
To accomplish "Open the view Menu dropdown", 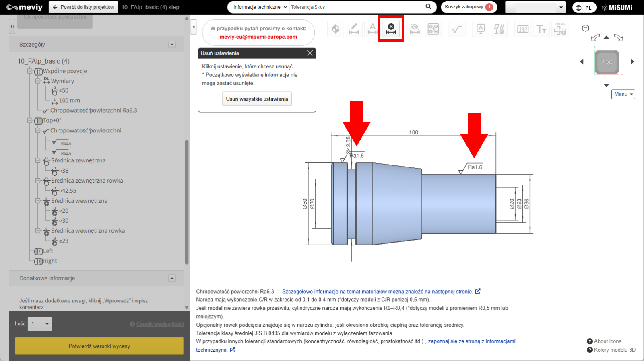I will tap(623, 94).
